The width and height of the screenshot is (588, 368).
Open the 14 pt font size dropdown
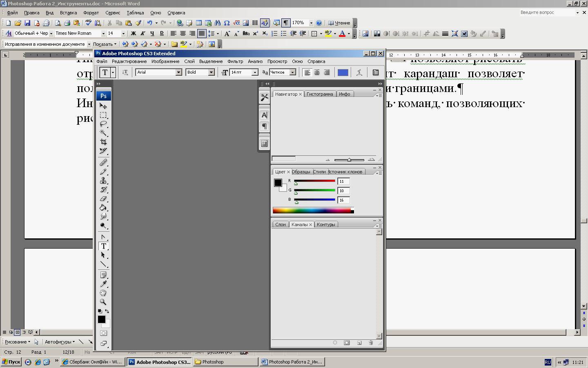[x=255, y=72]
